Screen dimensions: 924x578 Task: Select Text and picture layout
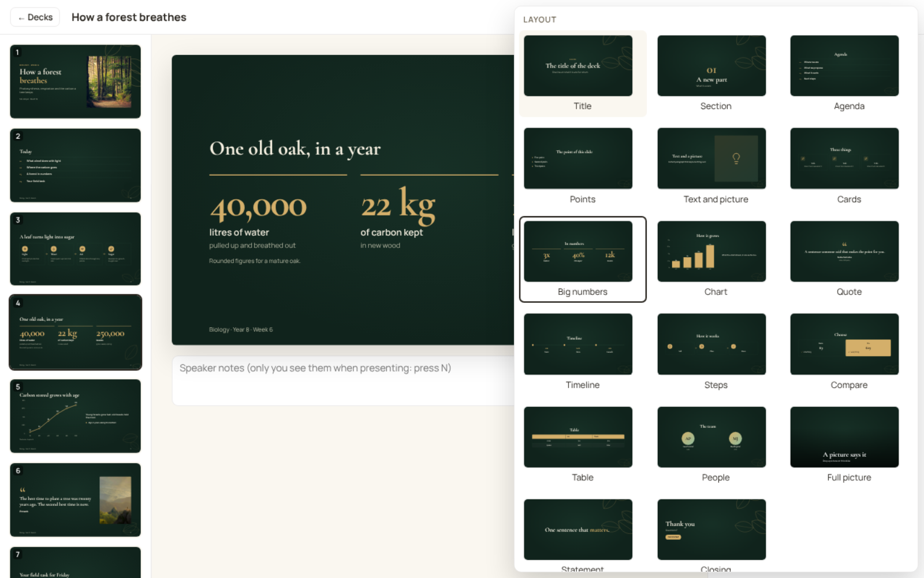coord(716,166)
